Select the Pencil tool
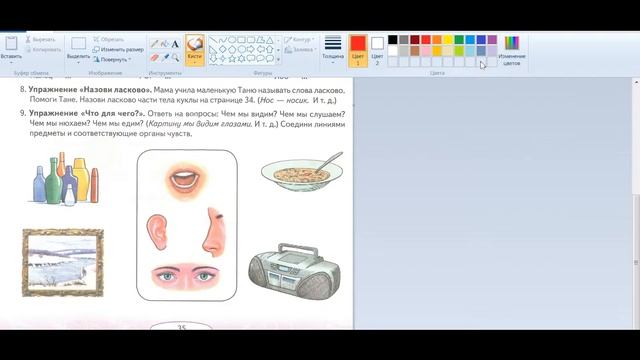This screenshot has height=360, width=640. pos(154,44)
